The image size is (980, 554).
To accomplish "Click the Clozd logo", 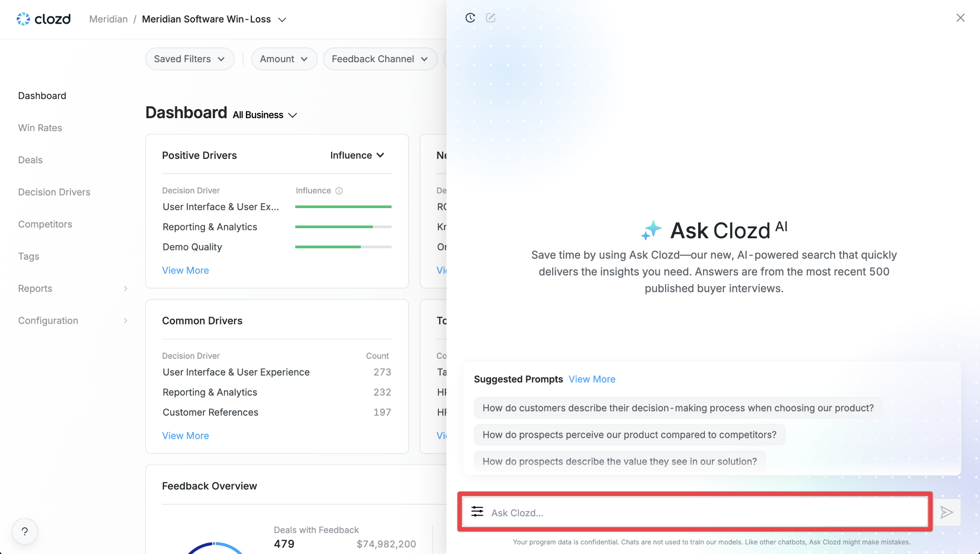I will pos(44,19).
